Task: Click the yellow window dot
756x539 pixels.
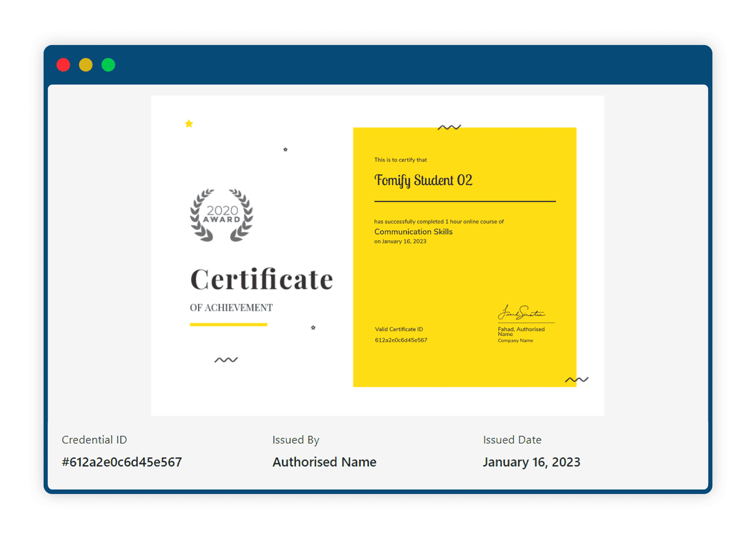Action: point(86,65)
